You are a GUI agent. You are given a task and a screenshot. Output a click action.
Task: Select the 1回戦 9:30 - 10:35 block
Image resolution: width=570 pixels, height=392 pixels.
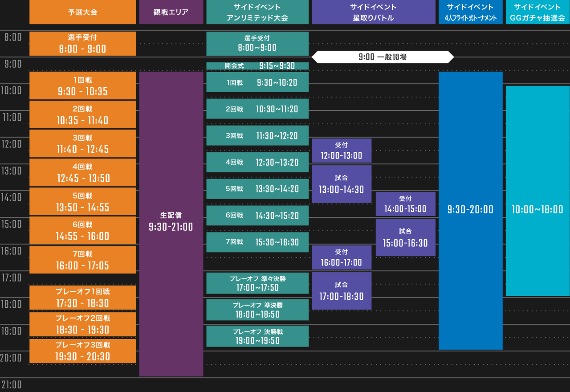(82, 86)
